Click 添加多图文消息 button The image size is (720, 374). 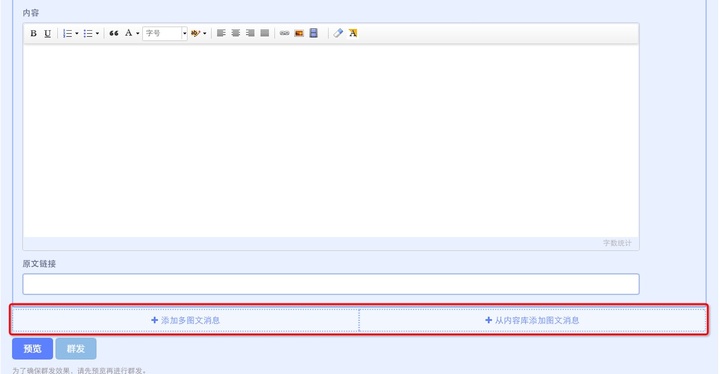[x=186, y=320]
